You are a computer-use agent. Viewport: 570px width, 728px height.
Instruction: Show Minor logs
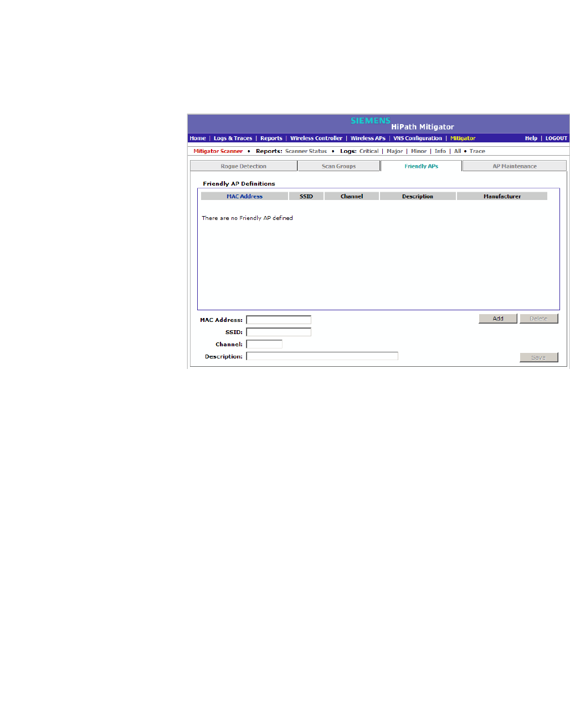click(x=419, y=151)
